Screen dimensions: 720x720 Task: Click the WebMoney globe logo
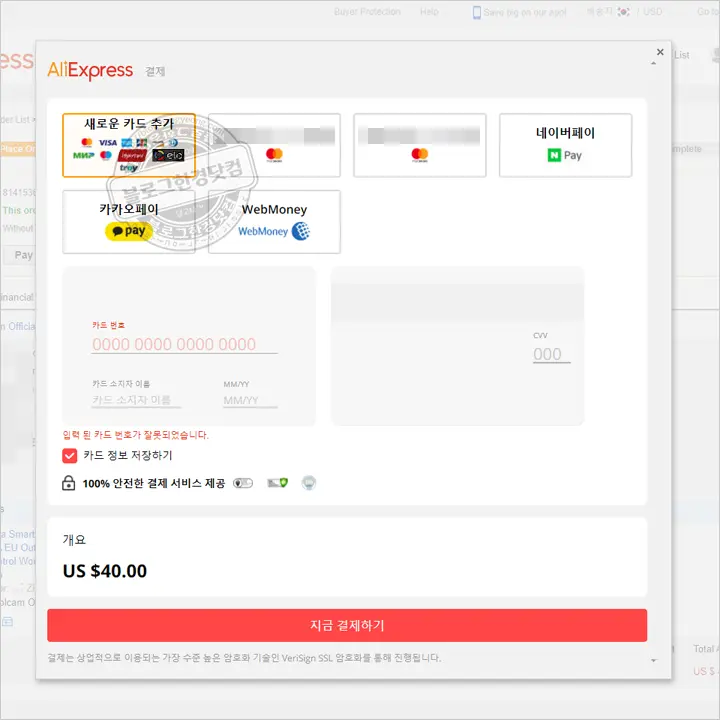pos(301,231)
